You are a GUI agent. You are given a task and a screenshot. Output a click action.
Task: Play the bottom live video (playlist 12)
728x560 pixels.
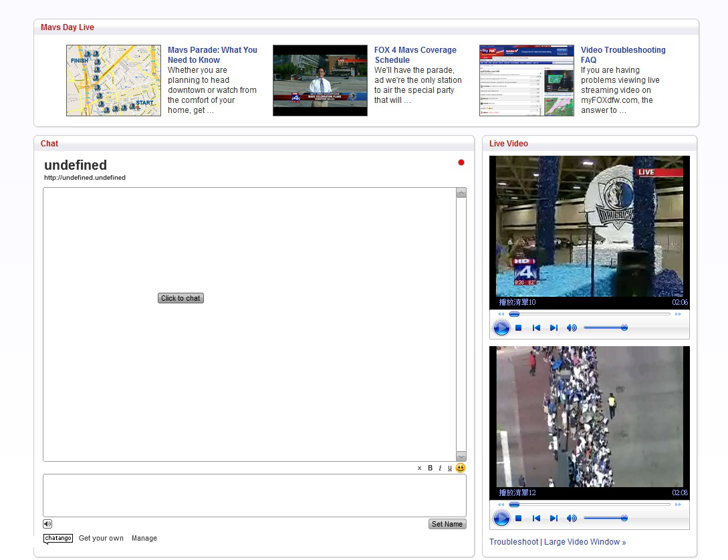501,519
